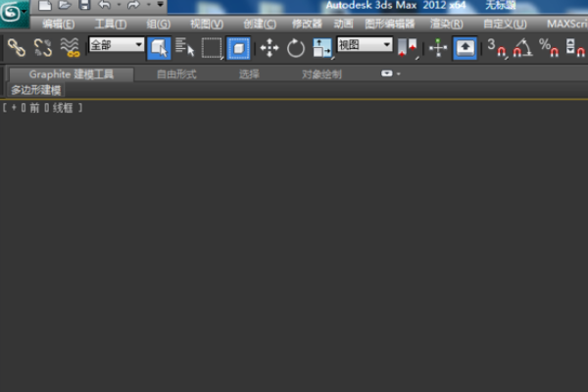Select the Select and Link chain tool
This screenshot has width=588, height=392.
[x=17, y=48]
